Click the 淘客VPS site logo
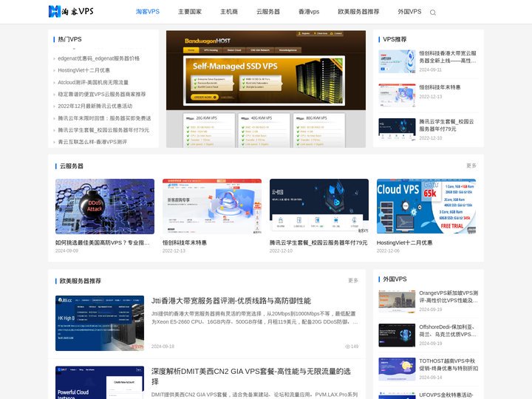This screenshot has height=399, width=532. tap(71, 12)
